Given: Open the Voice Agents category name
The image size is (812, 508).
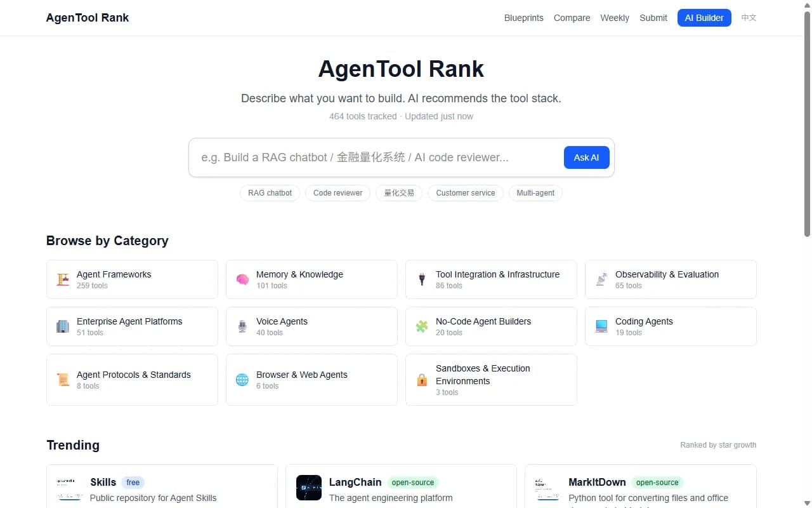Looking at the screenshot, I should pos(282,321).
